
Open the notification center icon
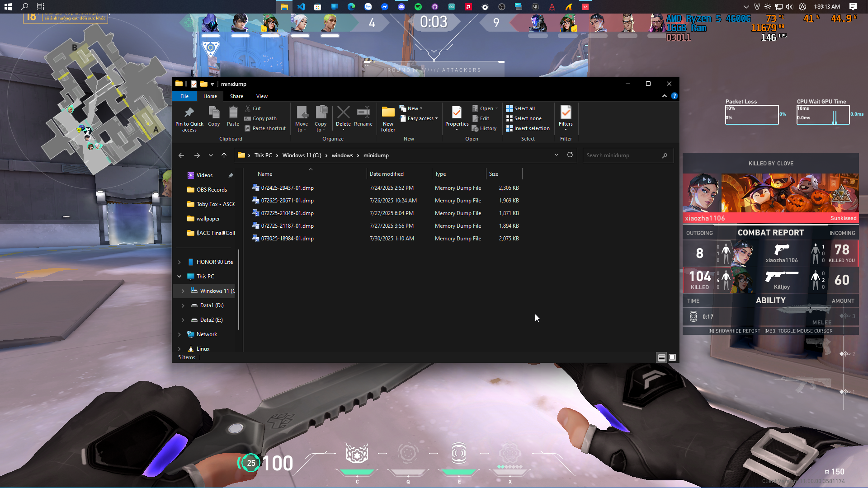(x=853, y=7)
